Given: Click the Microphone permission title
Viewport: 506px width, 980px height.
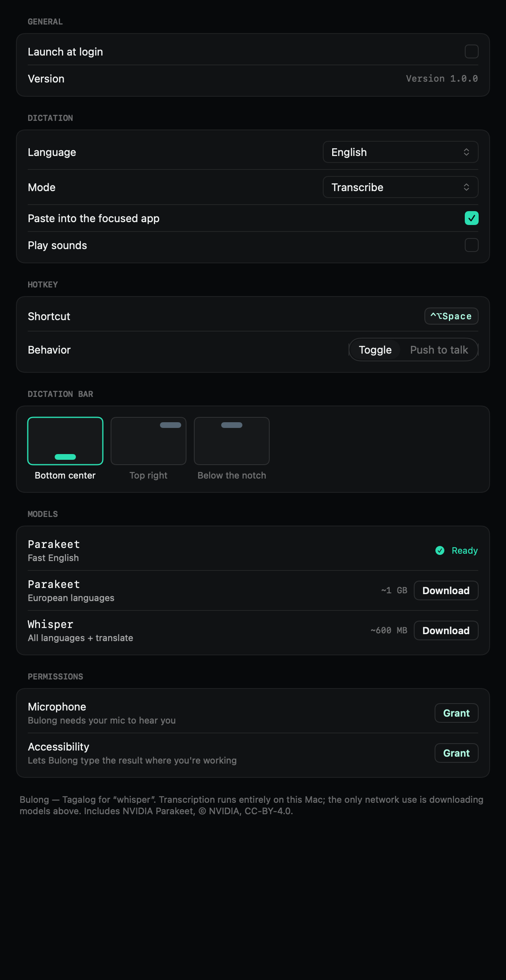Looking at the screenshot, I should point(57,707).
